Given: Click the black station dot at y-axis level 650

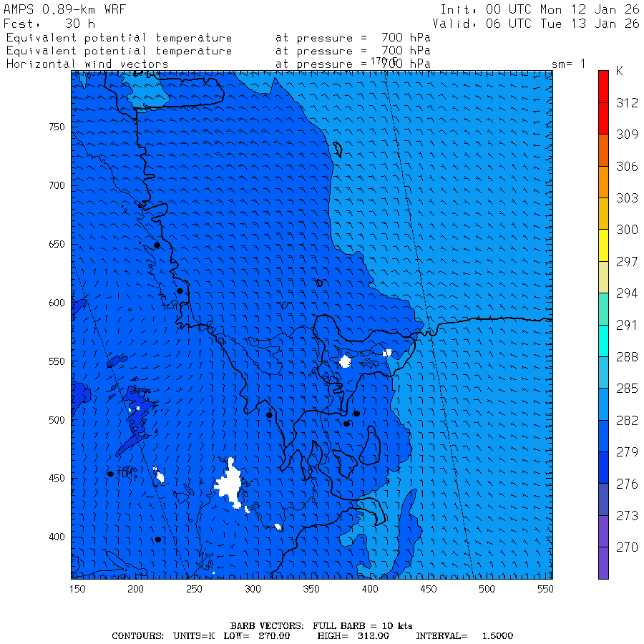Looking at the screenshot, I should [x=157, y=245].
